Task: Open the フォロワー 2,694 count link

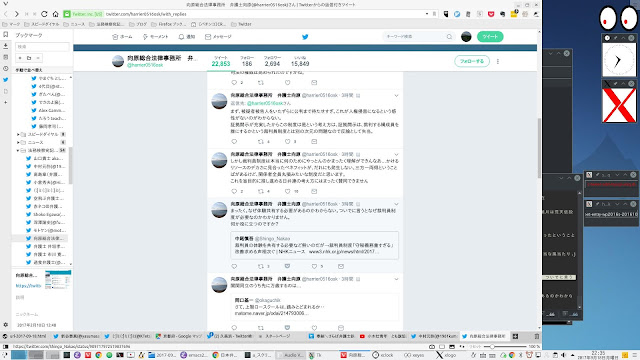Action: (x=272, y=61)
